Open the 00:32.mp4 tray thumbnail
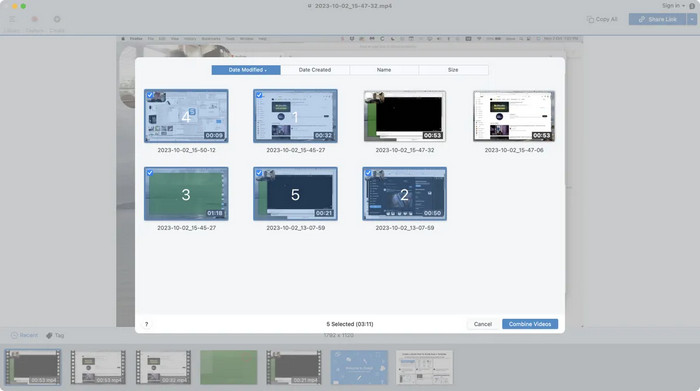Screen dimensions: 700x391 click(x=163, y=367)
